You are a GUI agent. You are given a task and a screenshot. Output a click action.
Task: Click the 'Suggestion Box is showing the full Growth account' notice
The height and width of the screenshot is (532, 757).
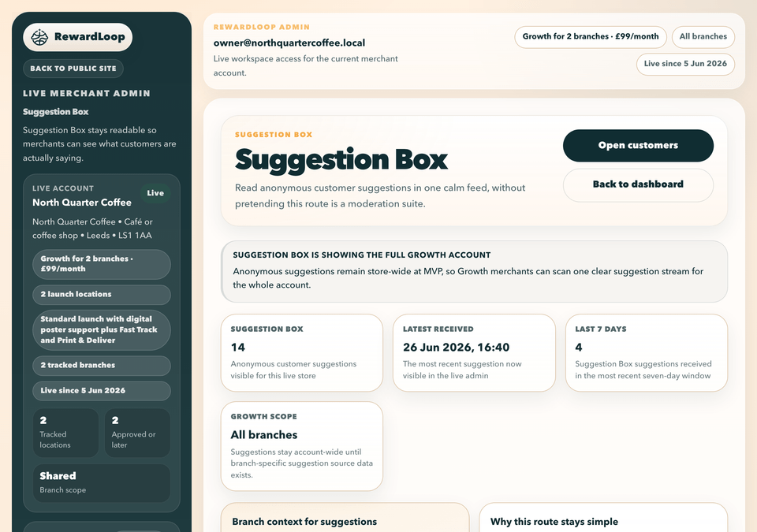[474, 272]
